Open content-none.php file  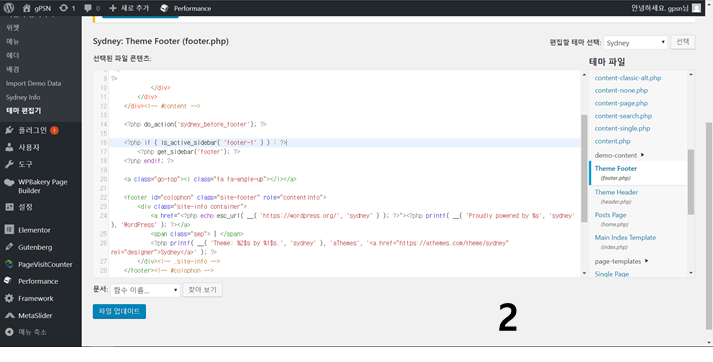coord(621,90)
